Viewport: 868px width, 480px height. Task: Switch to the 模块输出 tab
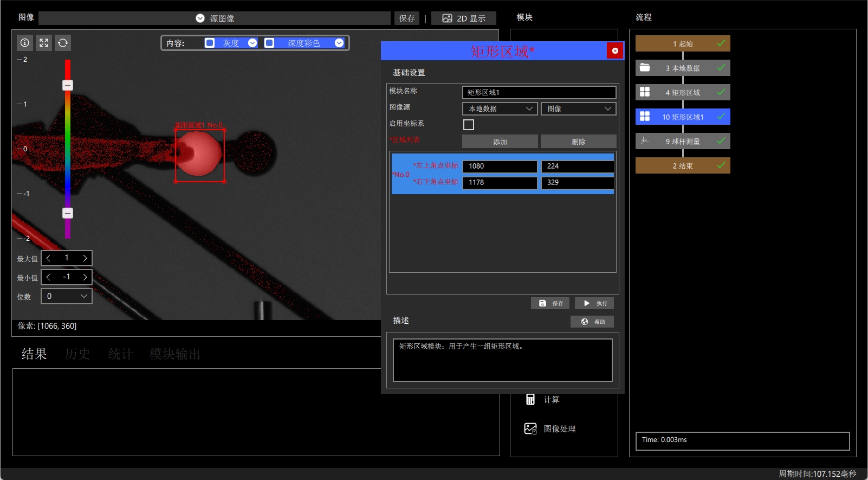pyautogui.click(x=175, y=354)
